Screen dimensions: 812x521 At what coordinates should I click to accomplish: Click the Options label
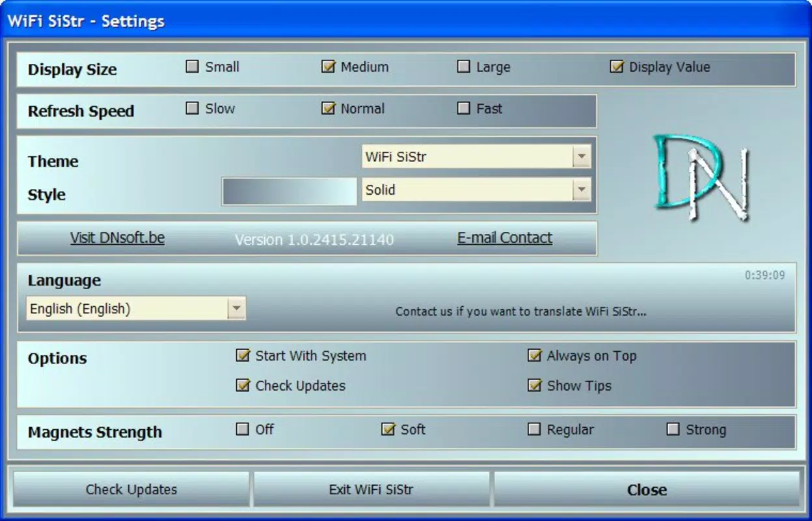pyautogui.click(x=57, y=358)
